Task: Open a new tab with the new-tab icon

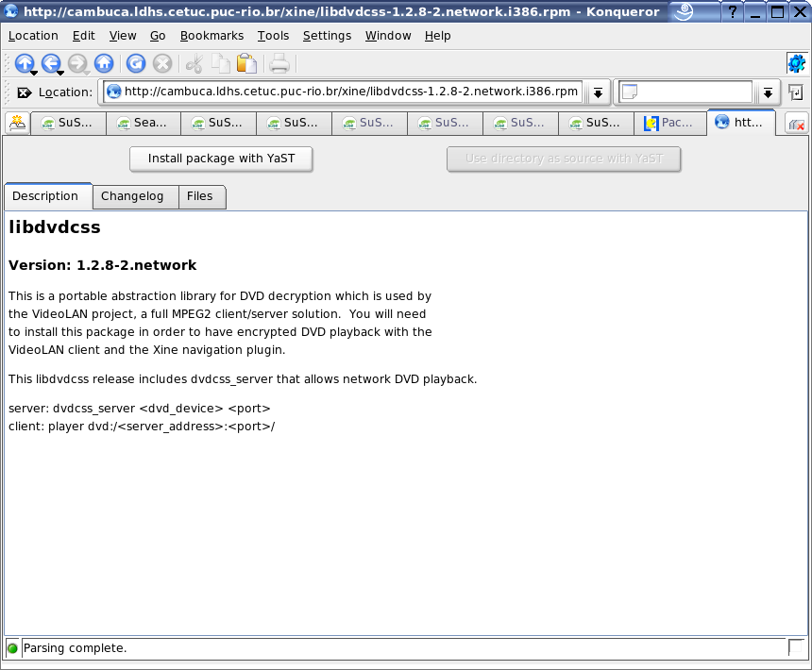Action: pyautogui.click(x=18, y=123)
